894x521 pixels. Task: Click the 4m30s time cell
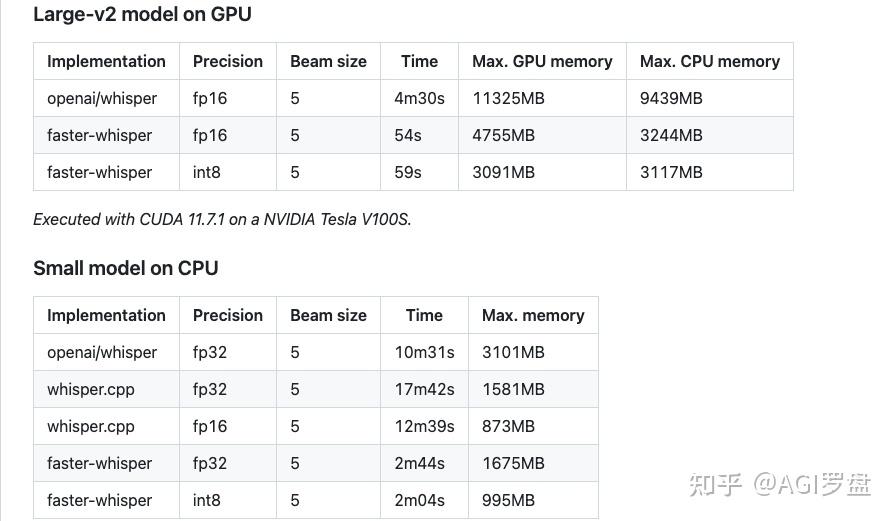click(x=419, y=98)
